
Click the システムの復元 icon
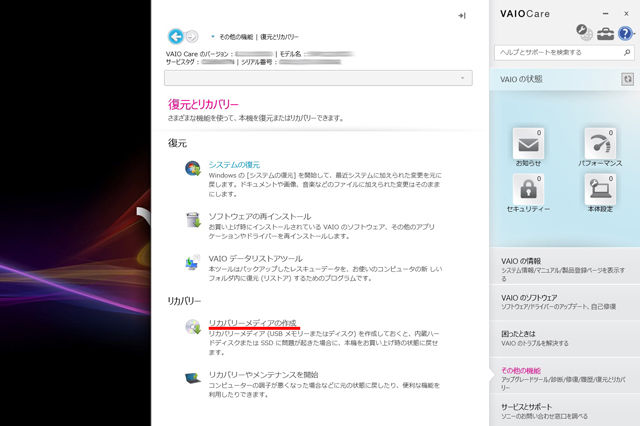[193, 168]
